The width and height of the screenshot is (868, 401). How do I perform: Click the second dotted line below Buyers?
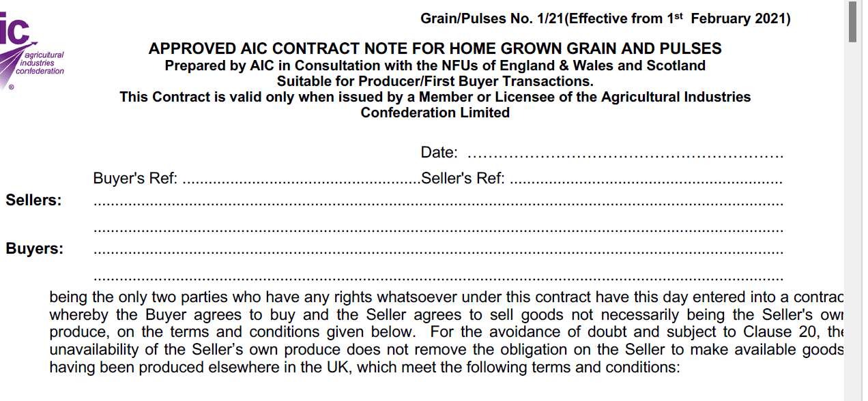(438, 278)
